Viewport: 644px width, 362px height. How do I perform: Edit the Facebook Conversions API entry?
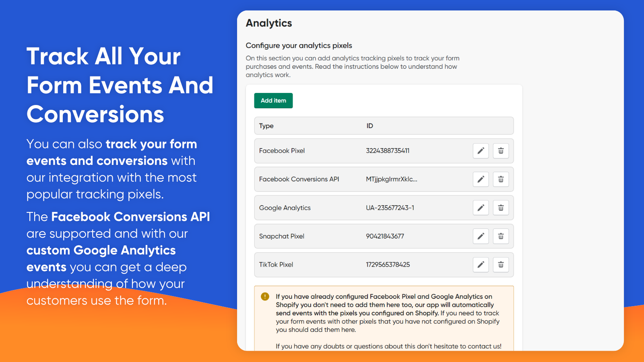[x=481, y=179]
